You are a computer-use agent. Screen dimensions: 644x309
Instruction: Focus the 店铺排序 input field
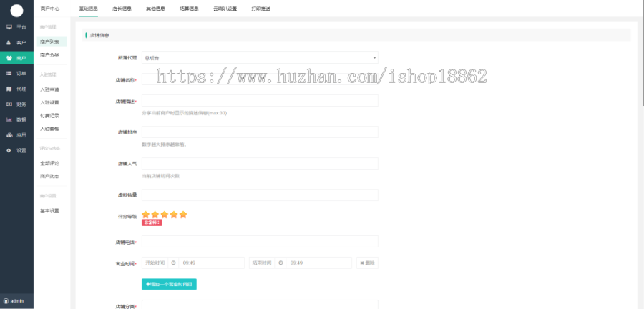pyautogui.click(x=260, y=132)
